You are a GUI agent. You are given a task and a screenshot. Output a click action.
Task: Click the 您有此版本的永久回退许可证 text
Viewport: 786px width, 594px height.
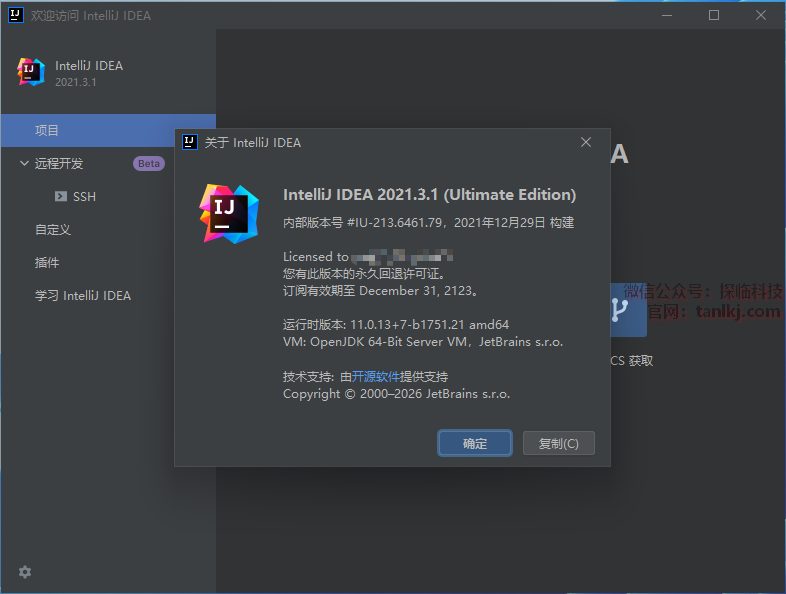[x=364, y=274]
